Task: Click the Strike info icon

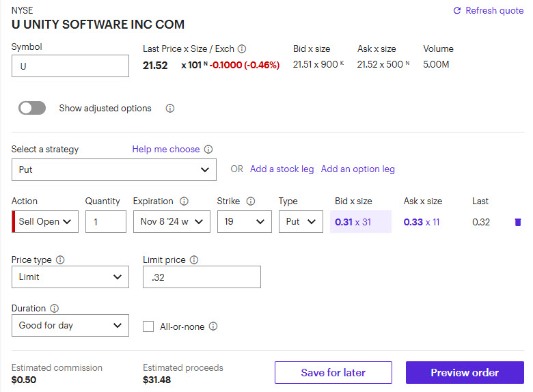Action: [x=251, y=201]
